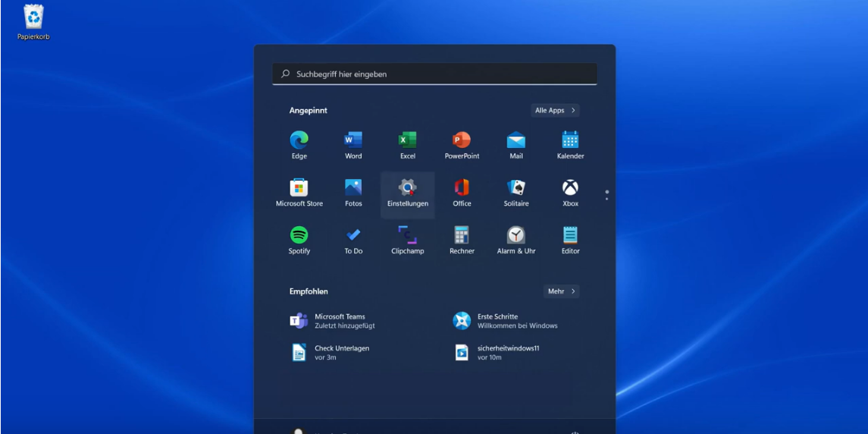Open the Solitaire game

tap(516, 193)
